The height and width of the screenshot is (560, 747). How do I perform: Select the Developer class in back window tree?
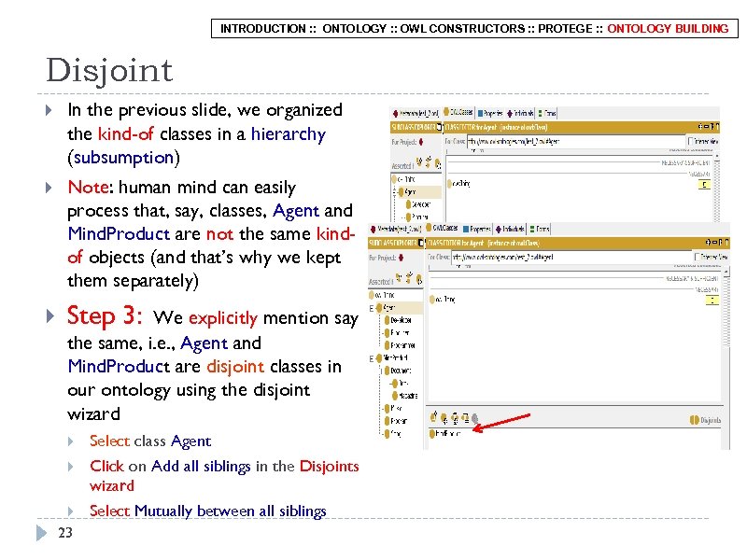[418, 204]
